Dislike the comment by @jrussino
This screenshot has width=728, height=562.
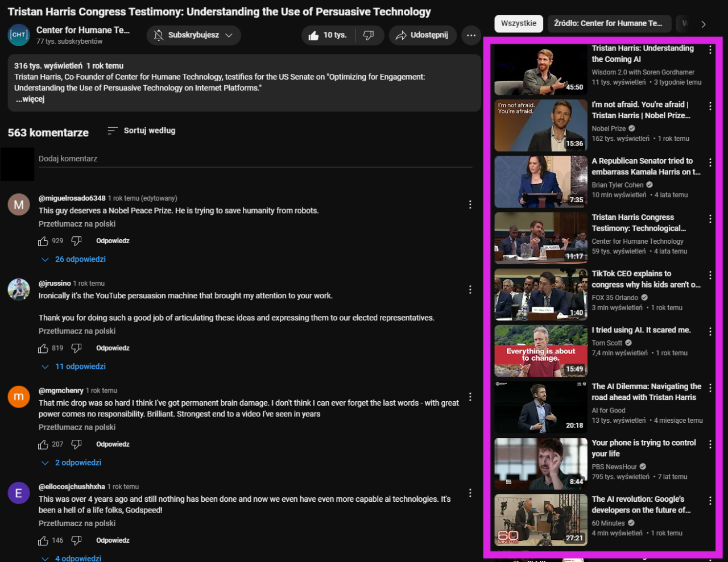pyautogui.click(x=76, y=348)
